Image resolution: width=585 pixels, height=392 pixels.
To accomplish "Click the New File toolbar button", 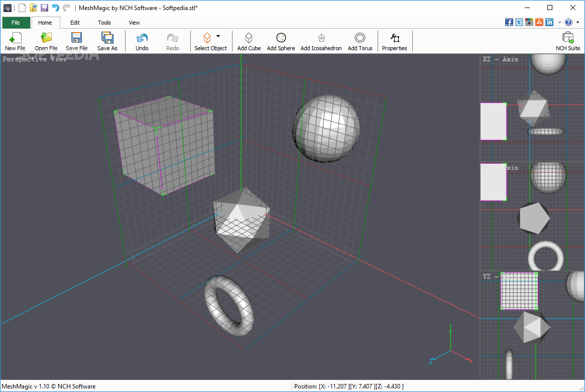I will point(15,41).
